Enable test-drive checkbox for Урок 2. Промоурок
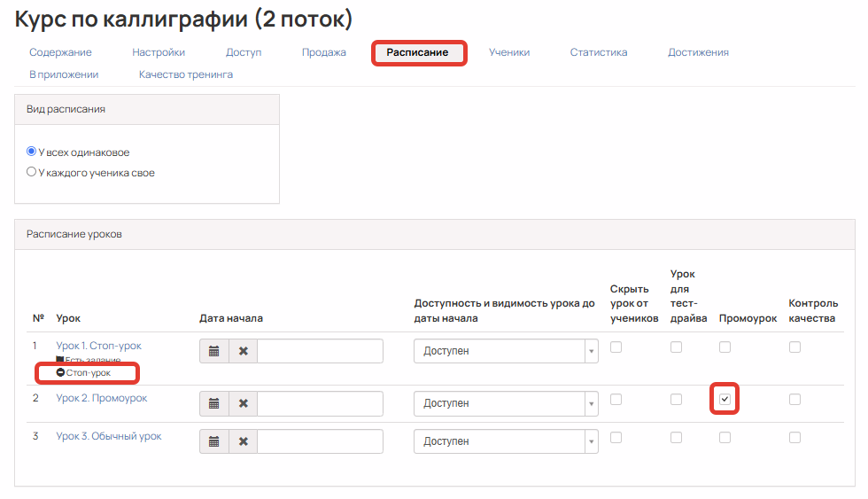868x499 pixels. click(x=676, y=400)
